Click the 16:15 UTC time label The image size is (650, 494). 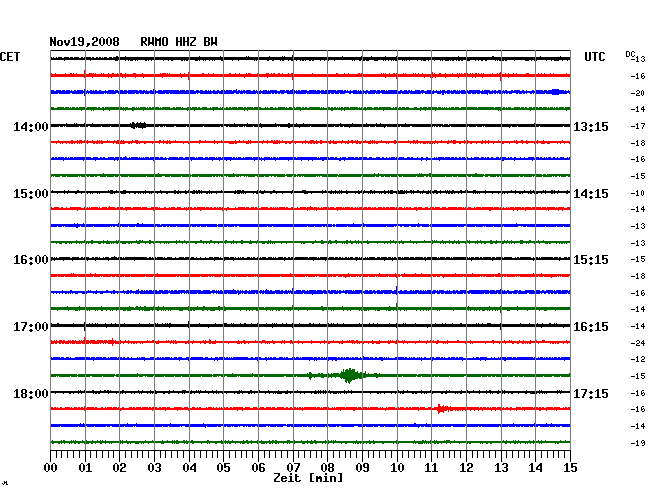[x=591, y=327]
